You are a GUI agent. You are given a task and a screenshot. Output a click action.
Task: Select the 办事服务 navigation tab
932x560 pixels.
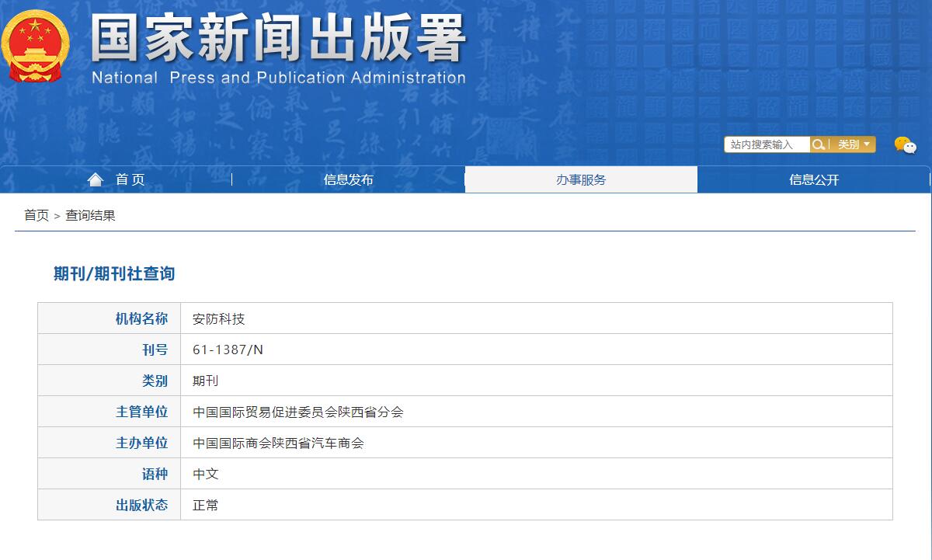coord(581,179)
